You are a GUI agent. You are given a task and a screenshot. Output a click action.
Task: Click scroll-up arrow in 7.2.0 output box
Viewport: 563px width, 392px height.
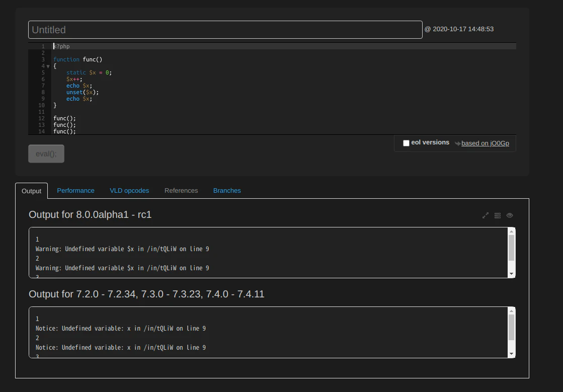512,311
